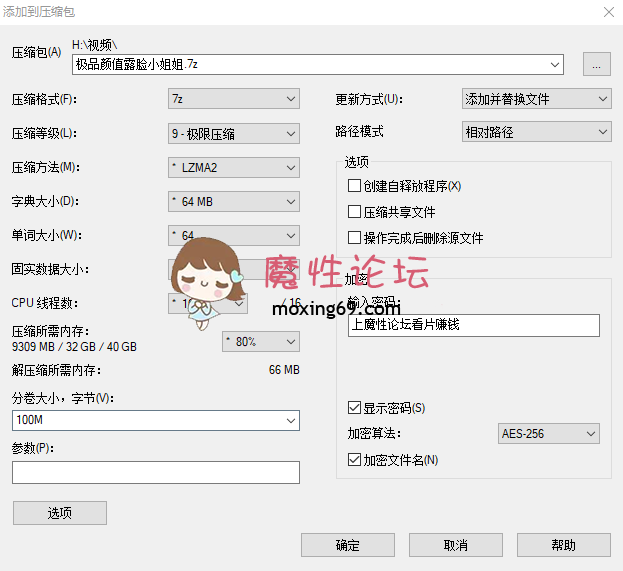
Task: Open the AES-256 encryption algorithm dropdown
Action: point(549,434)
